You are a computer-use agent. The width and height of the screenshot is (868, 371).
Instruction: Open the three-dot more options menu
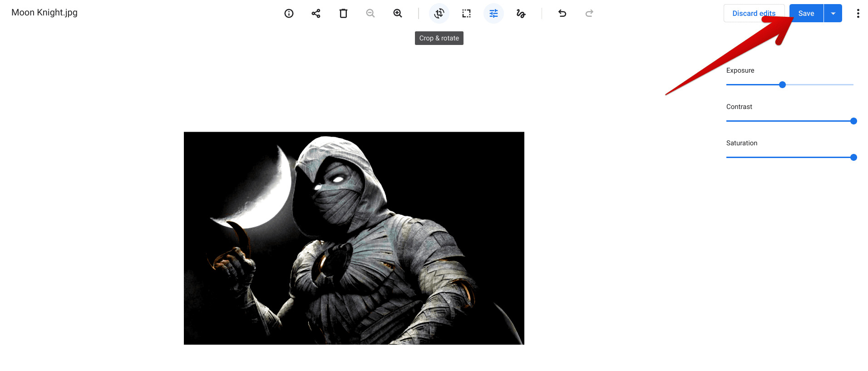tap(858, 14)
